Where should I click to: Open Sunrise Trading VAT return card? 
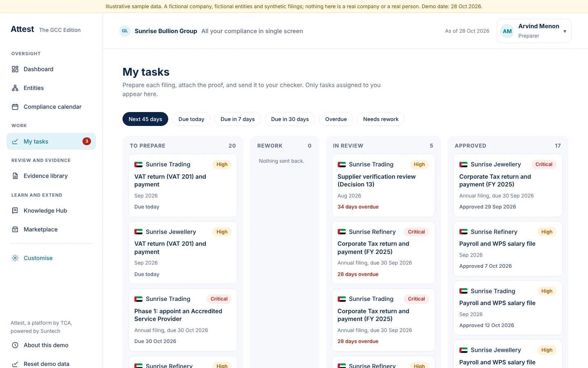coord(183,185)
